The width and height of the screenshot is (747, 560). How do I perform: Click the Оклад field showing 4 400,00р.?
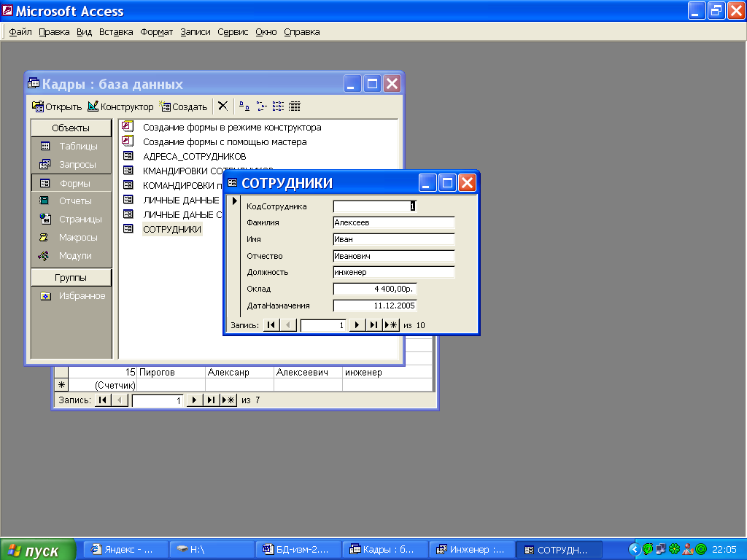(375, 289)
